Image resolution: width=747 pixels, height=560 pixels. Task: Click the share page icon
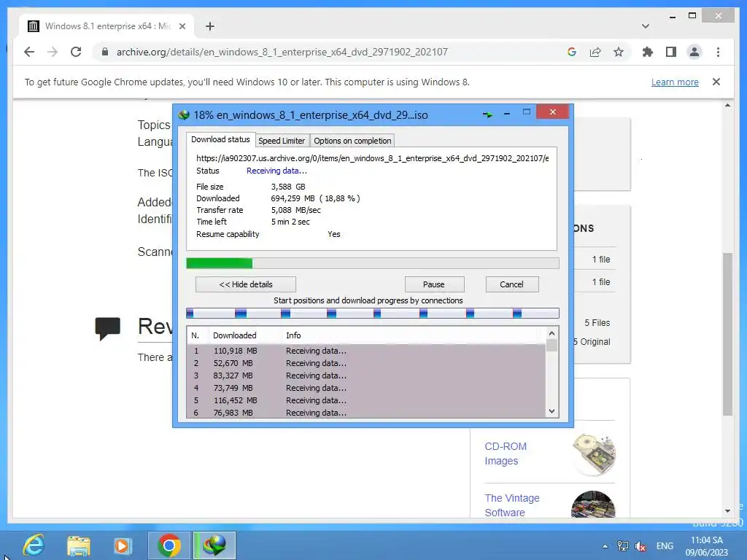click(595, 52)
